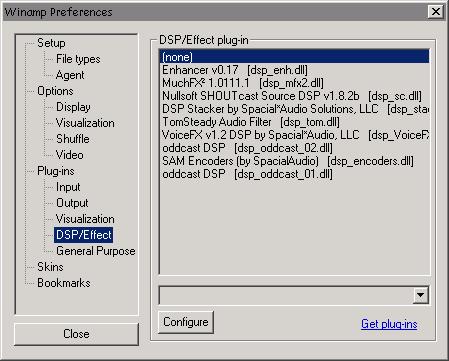This screenshot has width=449, height=361.
Task: Select Setup in the preferences tree
Action: coord(51,43)
